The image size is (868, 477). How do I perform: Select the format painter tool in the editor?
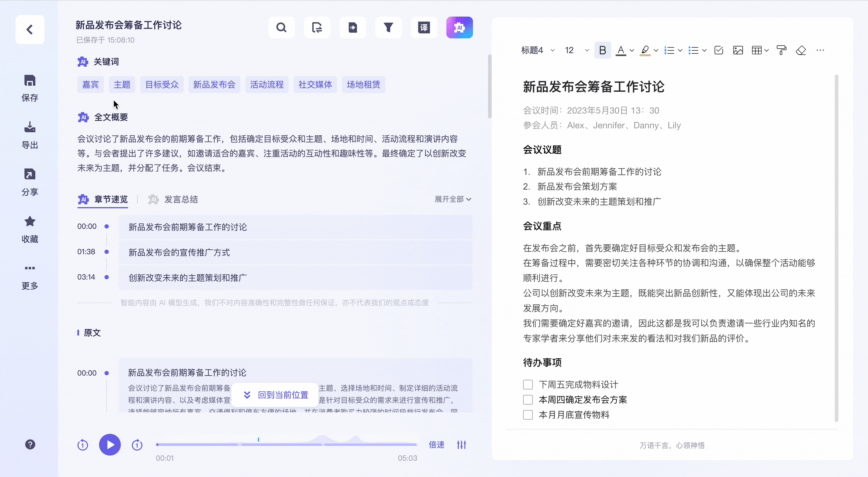782,50
